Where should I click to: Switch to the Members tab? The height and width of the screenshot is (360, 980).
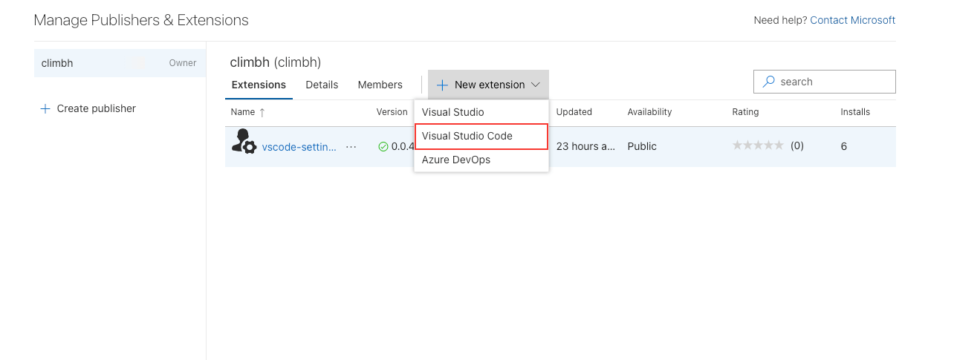380,85
